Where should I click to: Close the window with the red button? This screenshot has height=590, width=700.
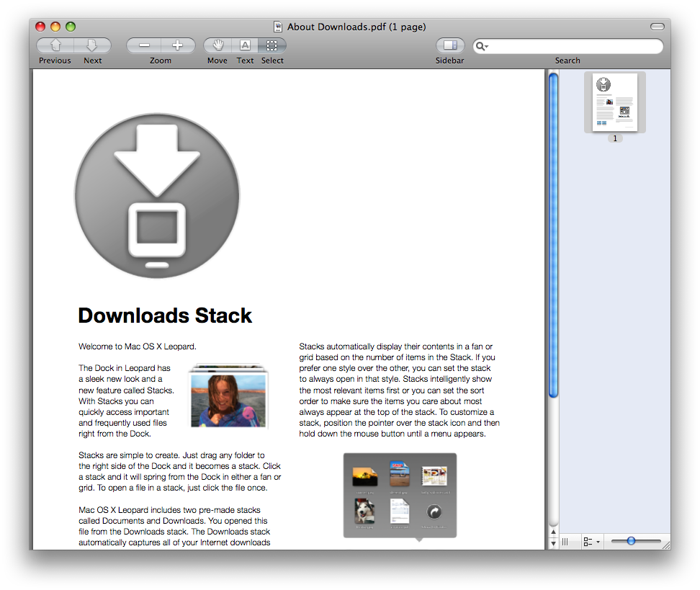40,27
